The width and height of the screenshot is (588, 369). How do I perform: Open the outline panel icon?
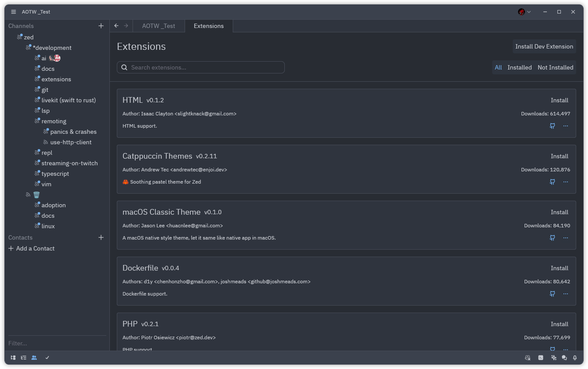pyautogui.click(x=23, y=358)
